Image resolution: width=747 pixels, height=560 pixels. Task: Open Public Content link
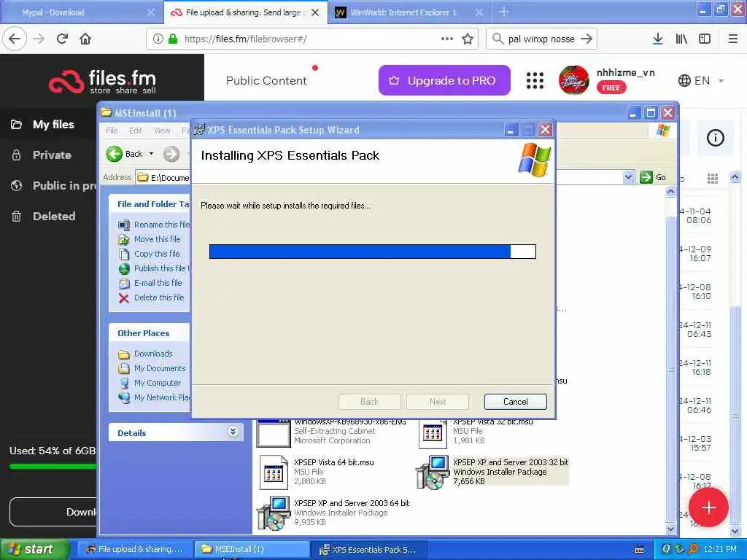pos(266,80)
